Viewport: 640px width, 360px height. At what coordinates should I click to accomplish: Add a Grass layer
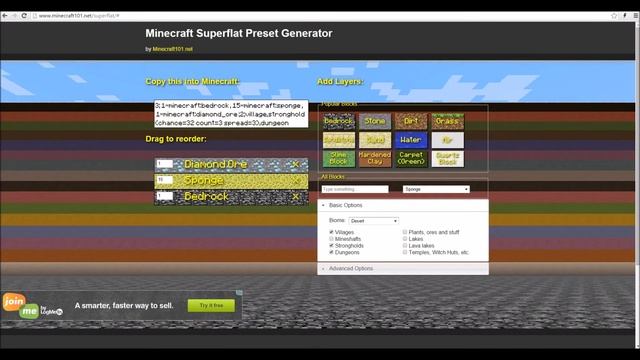[447, 121]
